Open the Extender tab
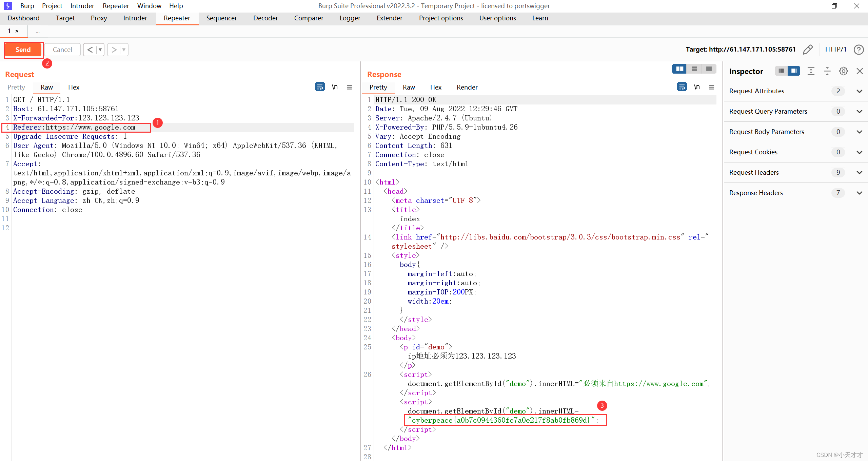The height and width of the screenshot is (461, 868). [389, 18]
